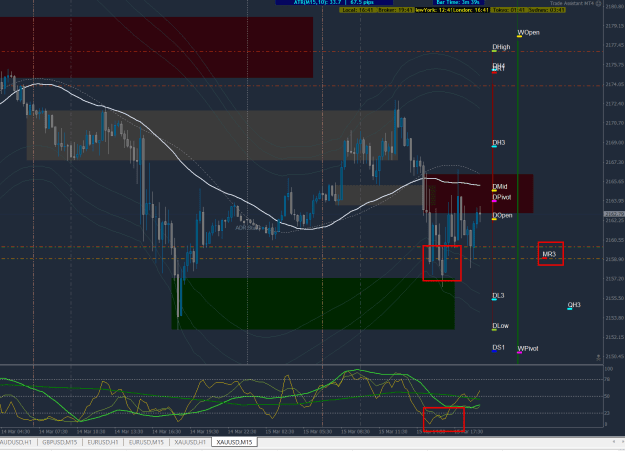Screen dimensions: 625x451
Task: Click the right chart-tabs scroll arrow
Action: (x=621, y=442)
